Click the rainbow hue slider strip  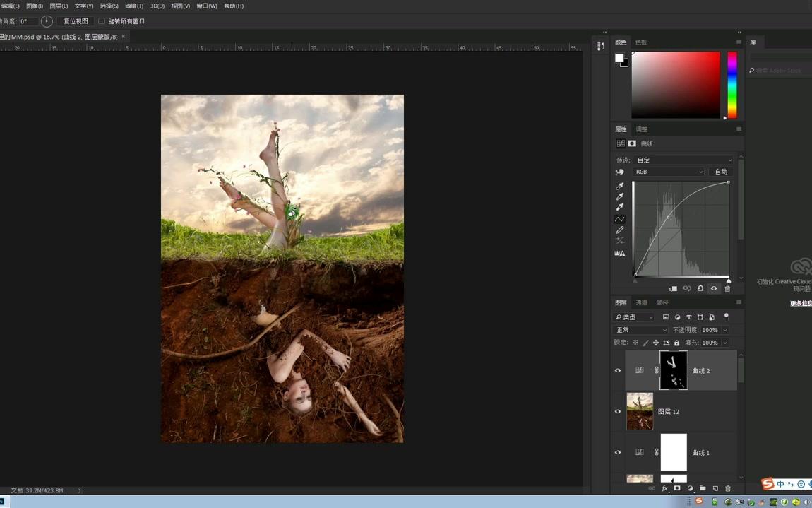732,85
